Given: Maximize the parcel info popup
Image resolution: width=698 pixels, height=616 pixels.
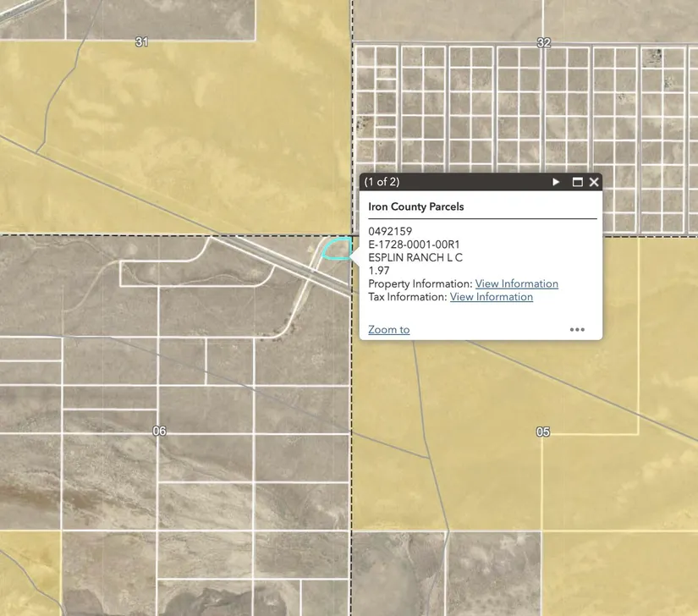Looking at the screenshot, I should [578, 182].
